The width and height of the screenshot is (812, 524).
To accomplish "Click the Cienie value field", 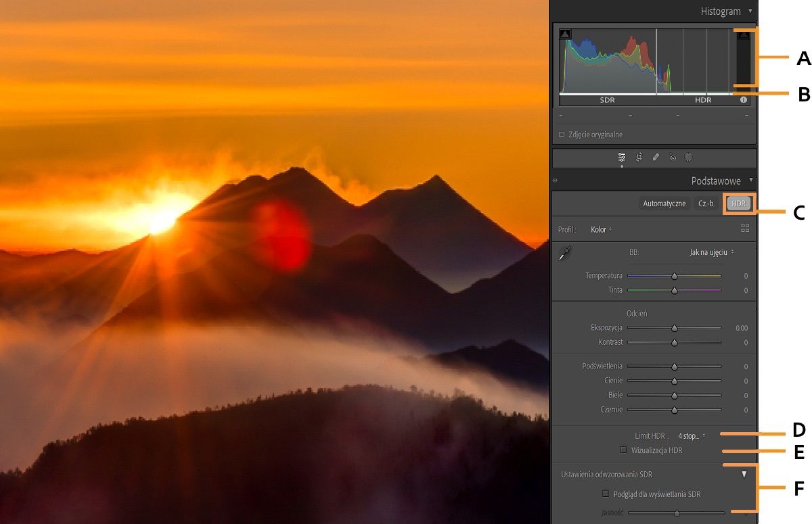I will tap(746, 381).
